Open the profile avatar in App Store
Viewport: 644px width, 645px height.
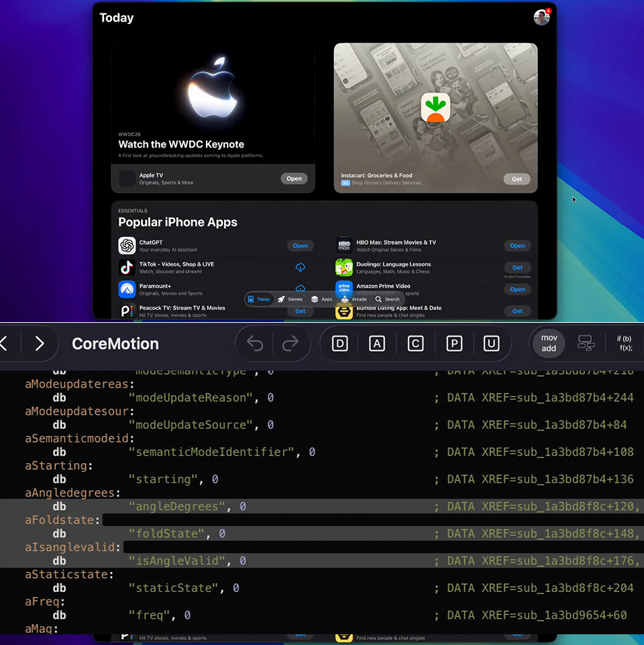pyautogui.click(x=541, y=17)
